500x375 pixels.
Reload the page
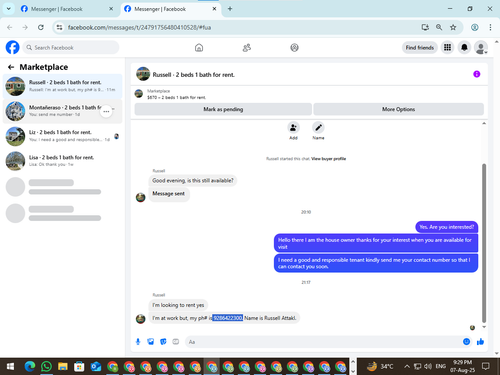click(41, 27)
